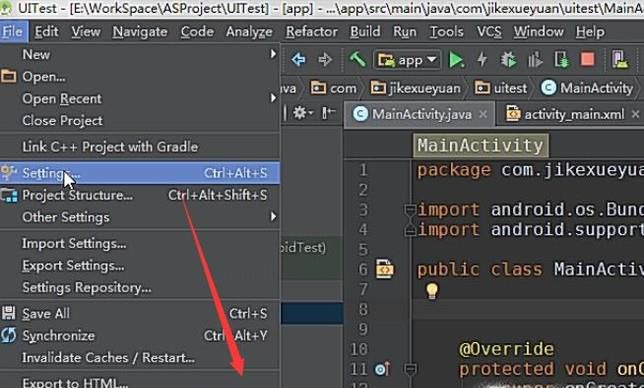Open Settings Repository... entry
The height and width of the screenshot is (388, 644).
[x=140, y=288]
